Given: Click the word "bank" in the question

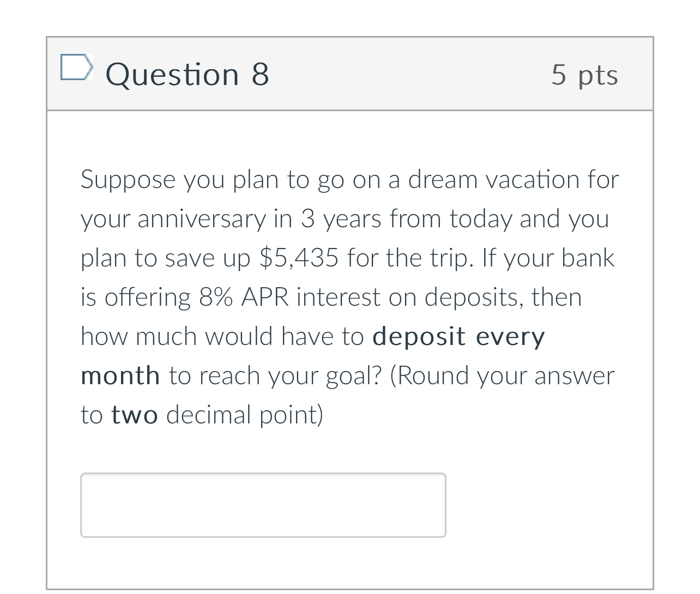Looking at the screenshot, I should pyautogui.click(x=588, y=258).
